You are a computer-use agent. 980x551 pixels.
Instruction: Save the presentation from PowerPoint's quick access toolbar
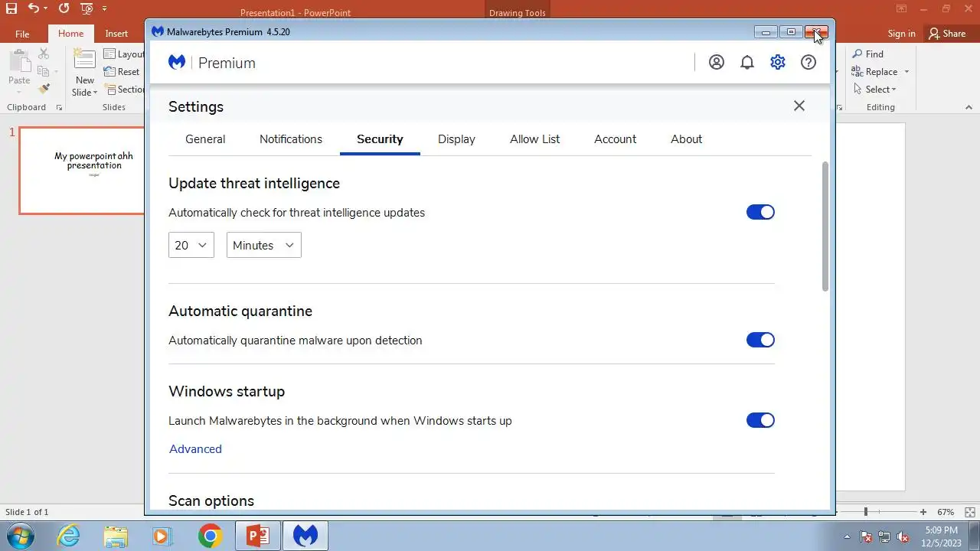pyautogui.click(x=11, y=9)
